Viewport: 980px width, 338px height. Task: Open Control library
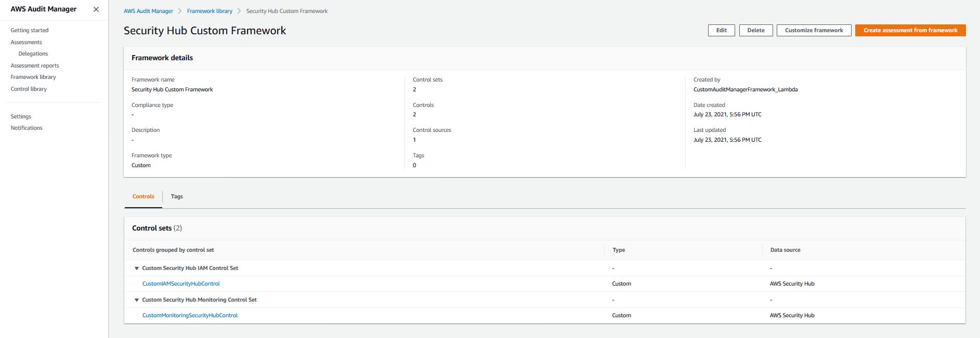pyautogui.click(x=29, y=89)
